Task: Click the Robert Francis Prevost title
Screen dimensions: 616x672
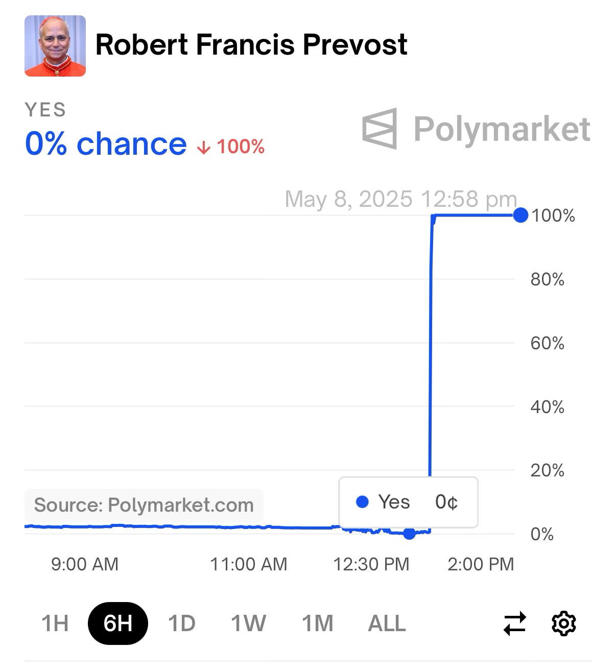Action: pyautogui.click(x=251, y=44)
